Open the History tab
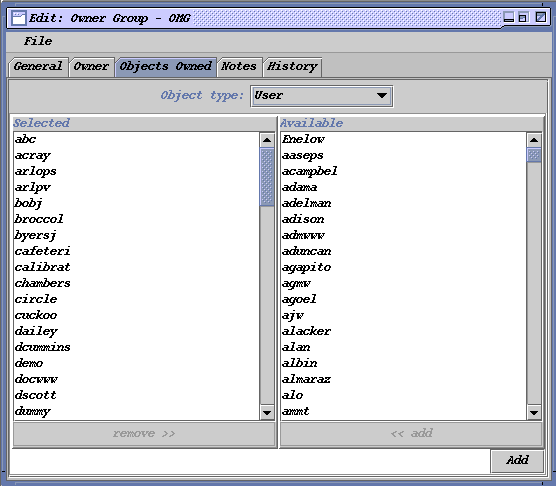 click(x=292, y=67)
